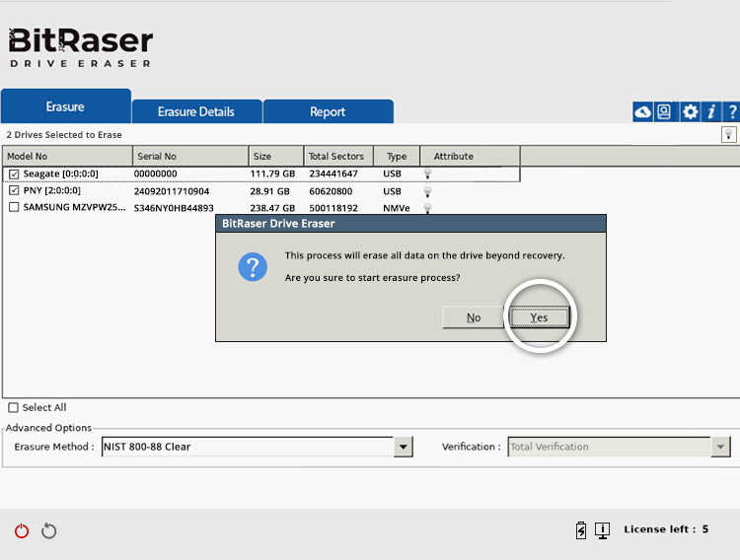Uncheck the PNY drive checkbox
Viewport: 740px width, 560px height.
coord(14,190)
